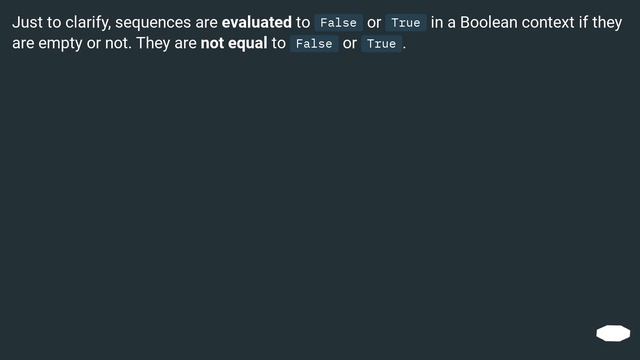Click the word if before they
Viewport: 640px width, 360px height.
(583, 22)
